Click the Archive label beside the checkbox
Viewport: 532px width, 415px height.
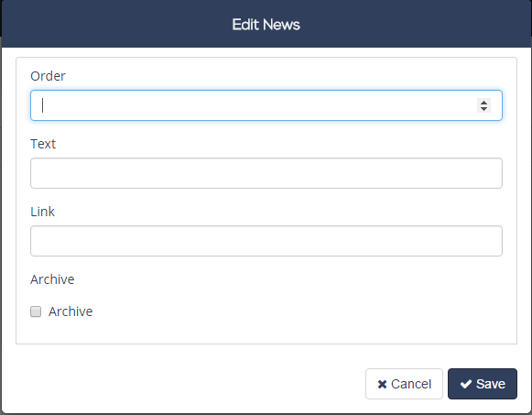pyautogui.click(x=71, y=311)
